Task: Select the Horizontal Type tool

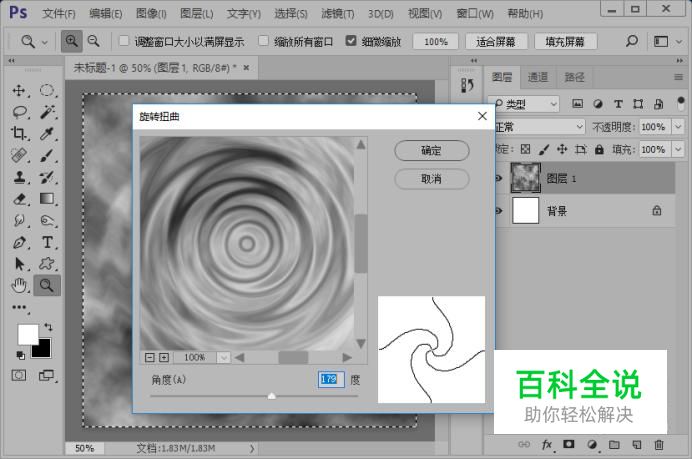Action: (x=47, y=242)
